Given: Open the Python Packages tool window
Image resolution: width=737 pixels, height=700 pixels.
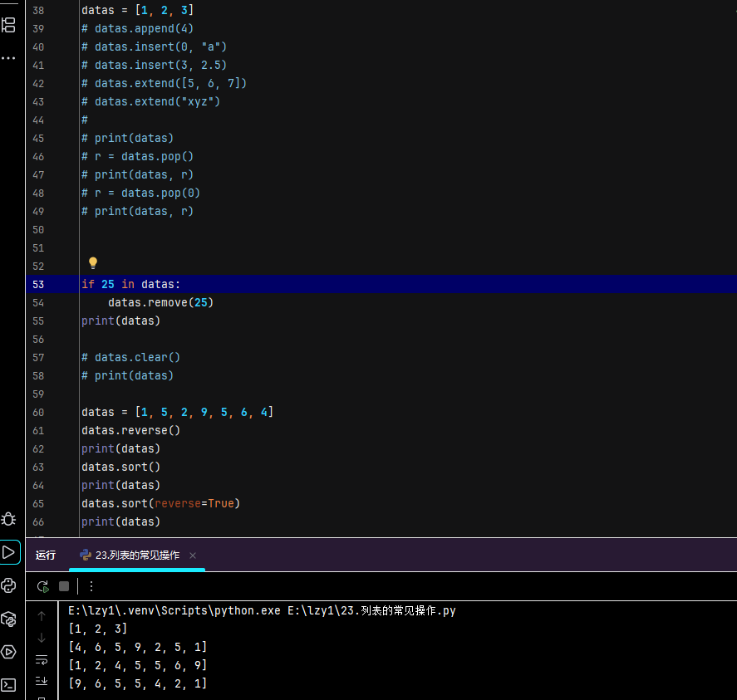Looking at the screenshot, I should pos(8,619).
